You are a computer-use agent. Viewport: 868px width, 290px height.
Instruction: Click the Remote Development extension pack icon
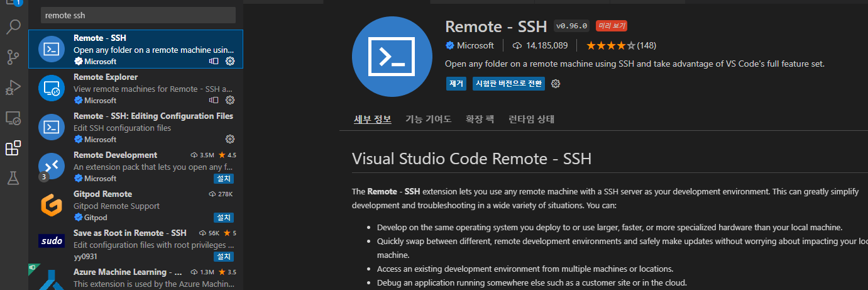51,166
